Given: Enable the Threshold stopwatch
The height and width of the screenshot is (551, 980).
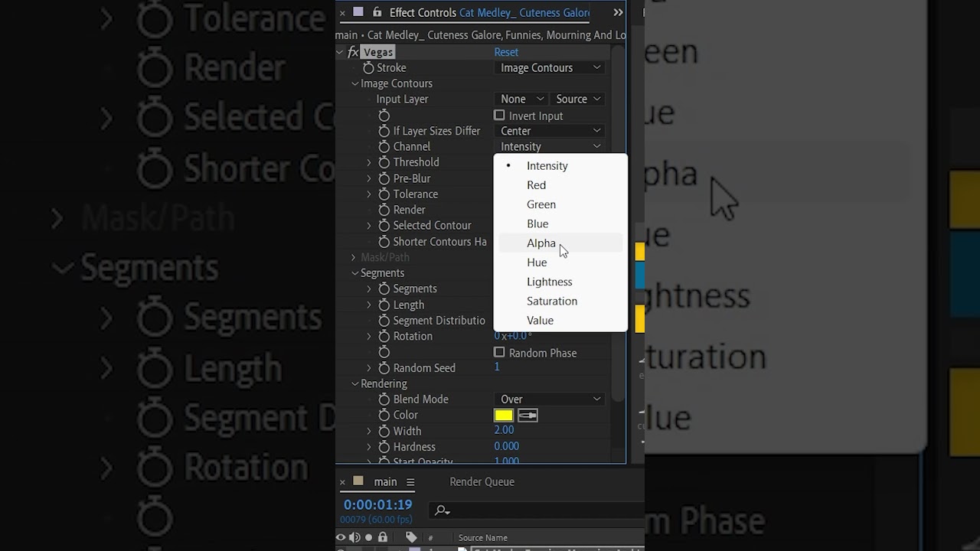Looking at the screenshot, I should click(x=384, y=162).
